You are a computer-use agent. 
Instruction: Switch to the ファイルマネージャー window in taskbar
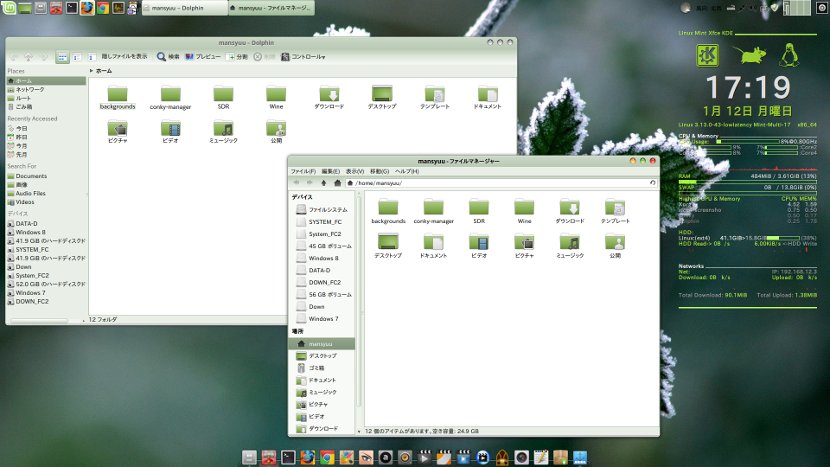pos(272,8)
